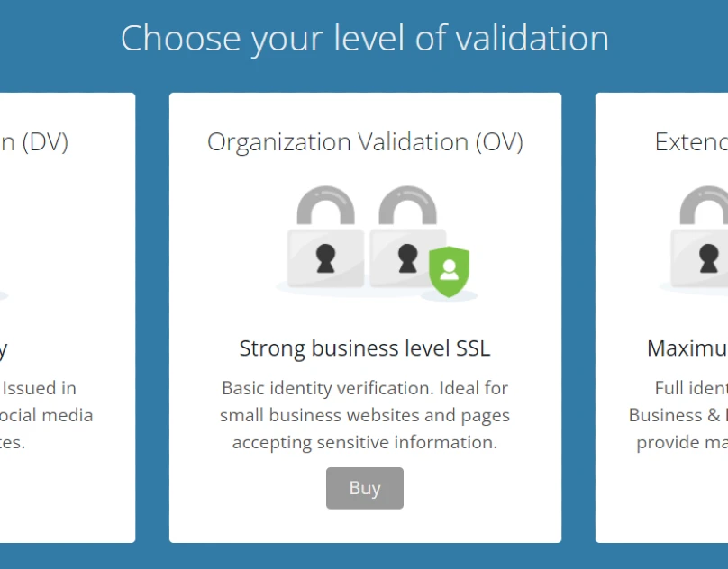Click the Buy button for Organization Validation
This screenshot has width=728, height=569.
(365, 488)
